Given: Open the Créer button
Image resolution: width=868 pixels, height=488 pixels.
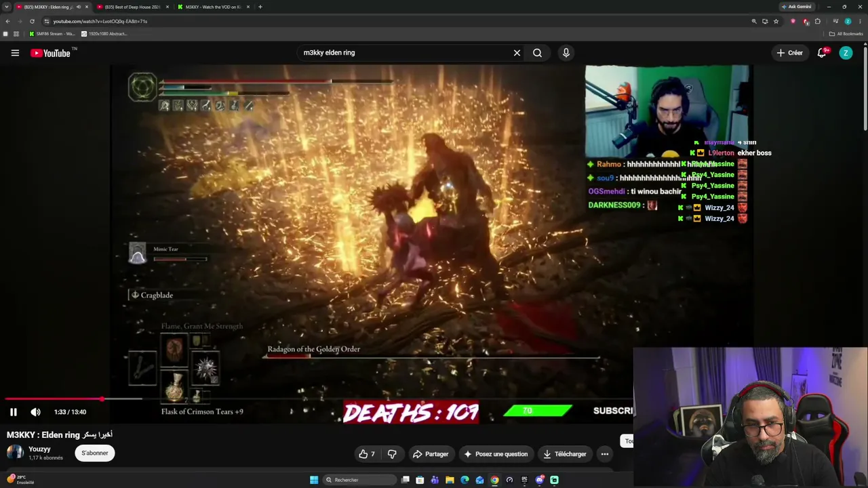Looking at the screenshot, I should pyautogui.click(x=790, y=53).
